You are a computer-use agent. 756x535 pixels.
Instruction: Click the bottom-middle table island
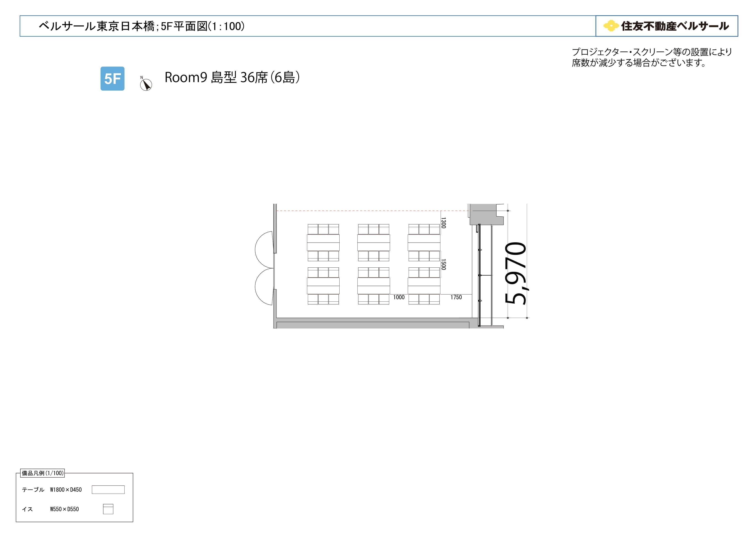pos(374,286)
